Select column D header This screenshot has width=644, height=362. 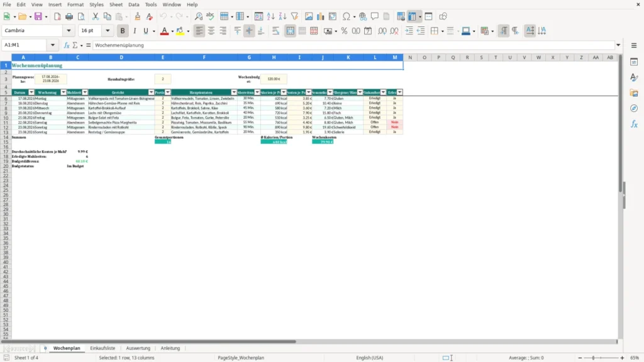[x=121, y=57]
